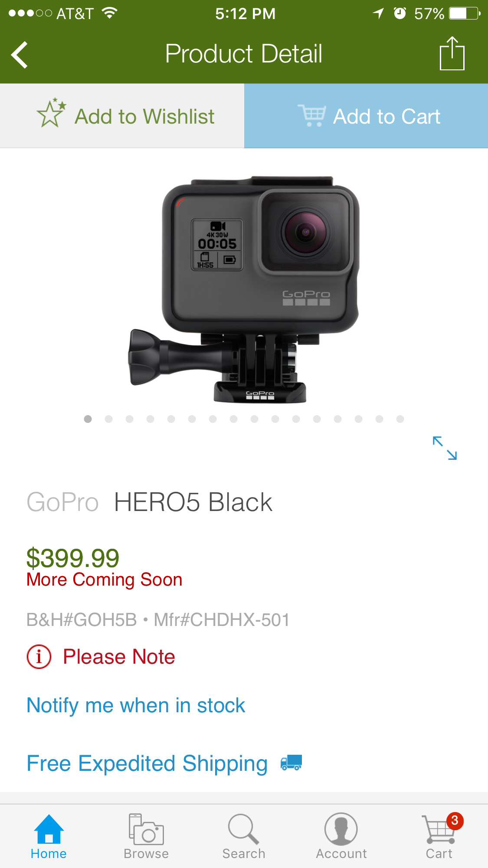
Task: Select the second image pagination dot
Action: (x=109, y=419)
